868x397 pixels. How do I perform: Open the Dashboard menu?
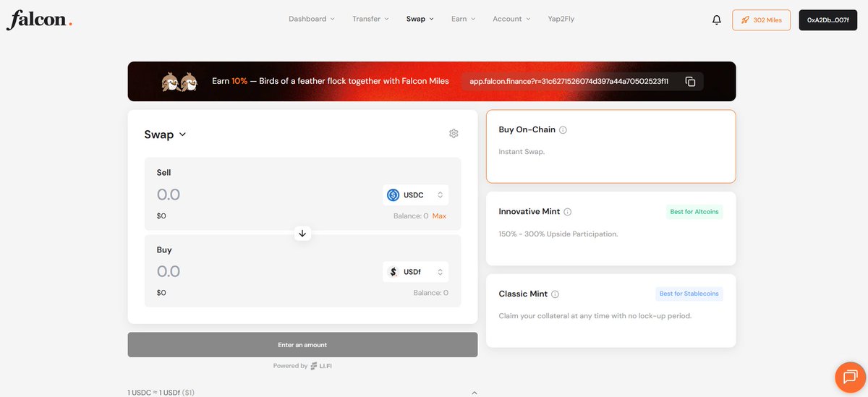tap(312, 19)
